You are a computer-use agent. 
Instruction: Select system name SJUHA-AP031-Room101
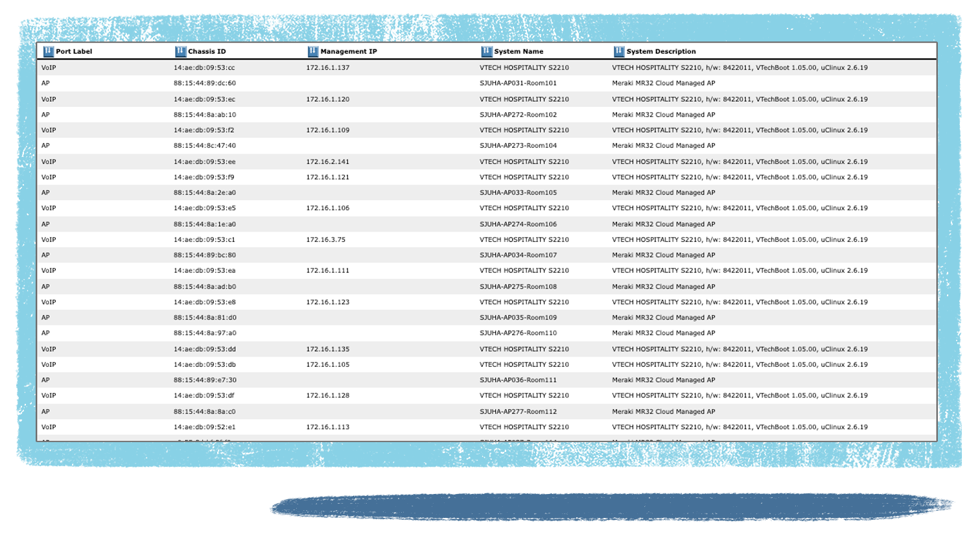click(518, 83)
